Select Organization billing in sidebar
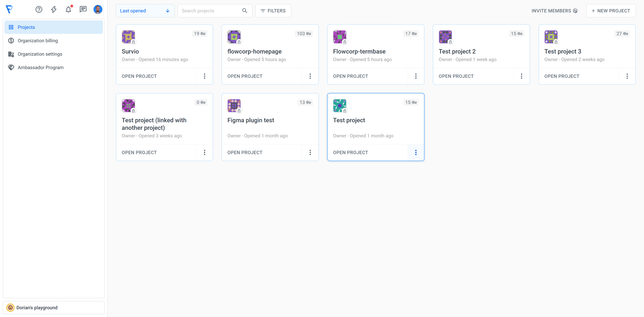The width and height of the screenshot is (644, 317). click(38, 41)
